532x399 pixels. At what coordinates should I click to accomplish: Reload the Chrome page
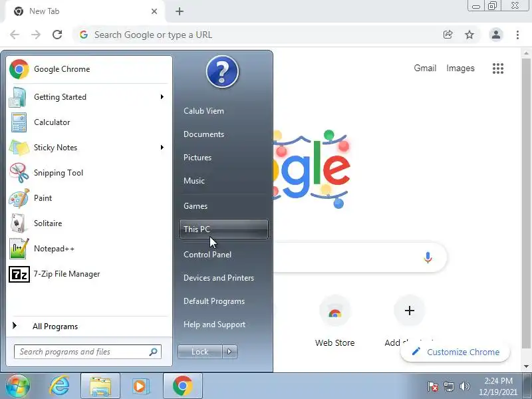tap(57, 35)
